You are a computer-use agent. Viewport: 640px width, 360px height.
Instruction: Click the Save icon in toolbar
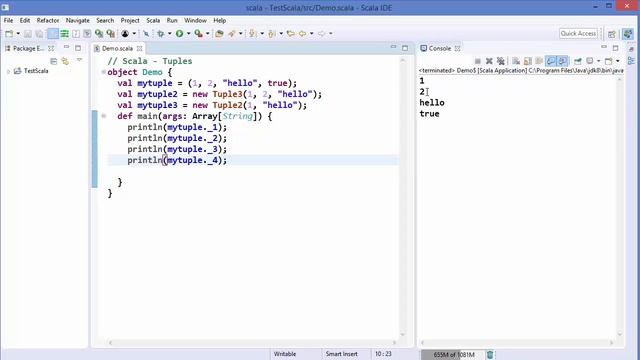point(28,33)
